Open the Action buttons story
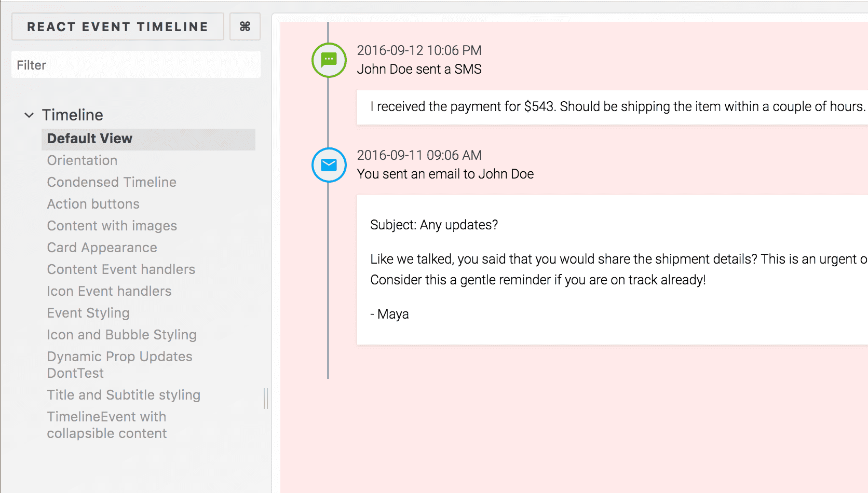Viewport: 868px width, 493px height. point(93,204)
